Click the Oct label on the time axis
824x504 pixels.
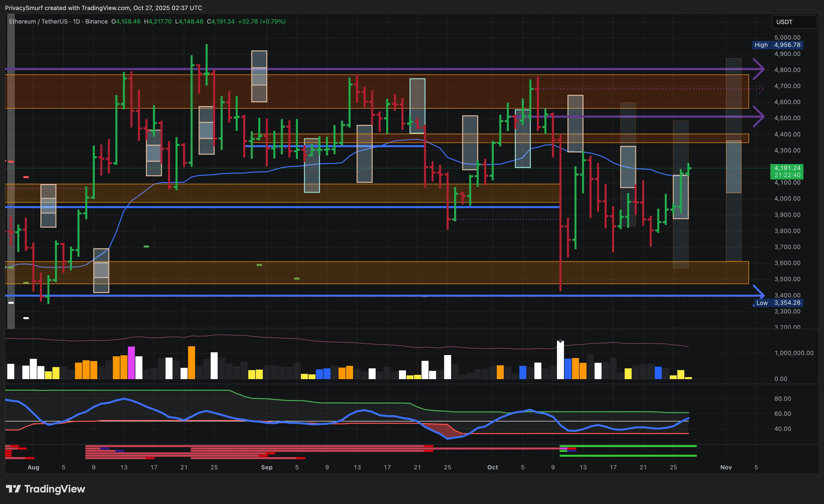point(492,467)
